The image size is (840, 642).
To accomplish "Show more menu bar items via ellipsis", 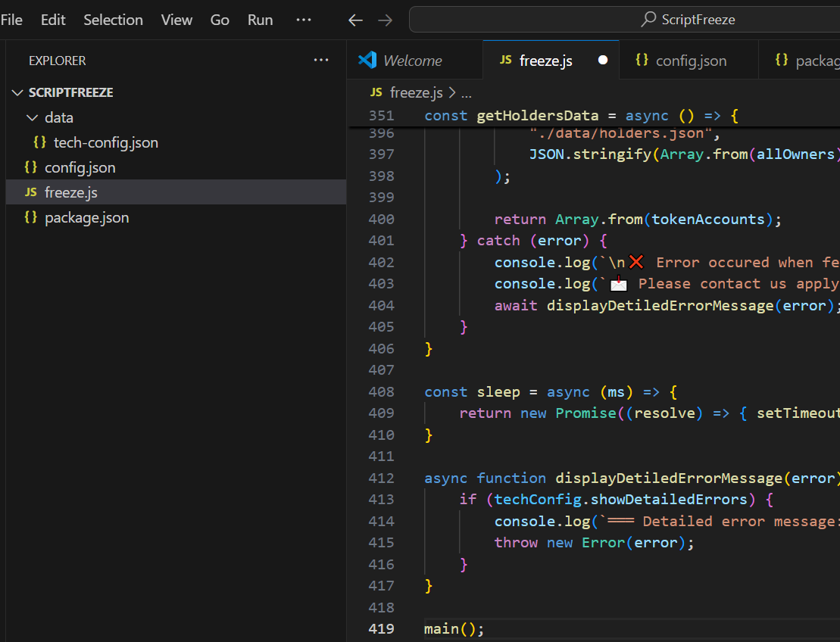I will pyautogui.click(x=304, y=20).
